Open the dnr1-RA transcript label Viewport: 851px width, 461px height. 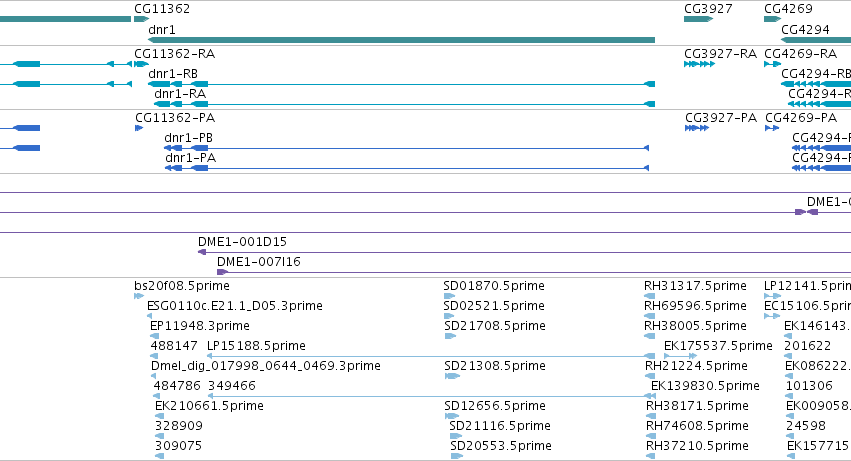[180, 94]
